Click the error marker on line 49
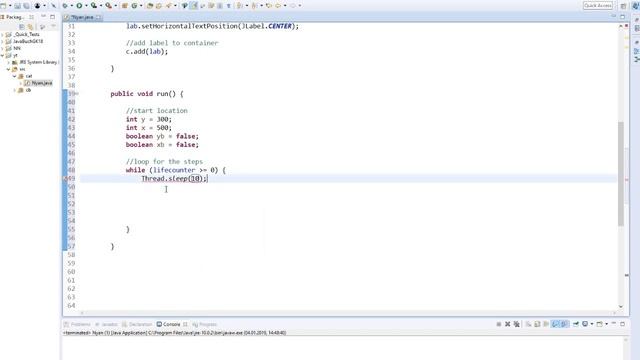Viewport: 640px width, 360px height. point(65,178)
